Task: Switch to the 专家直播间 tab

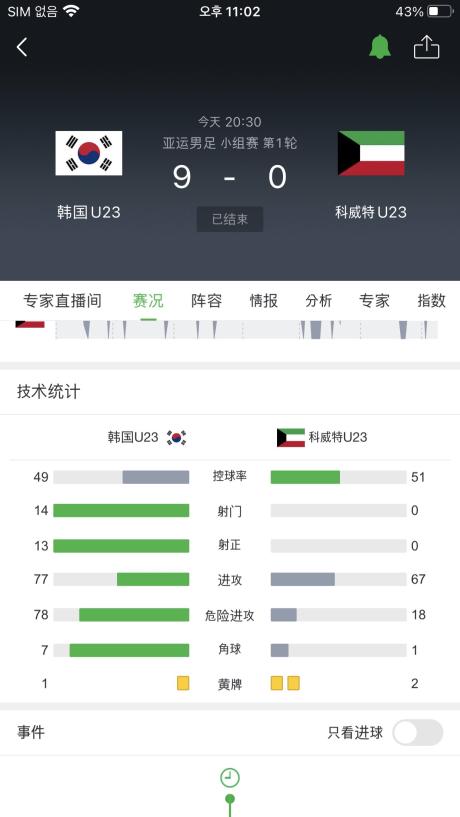Action: (63, 301)
